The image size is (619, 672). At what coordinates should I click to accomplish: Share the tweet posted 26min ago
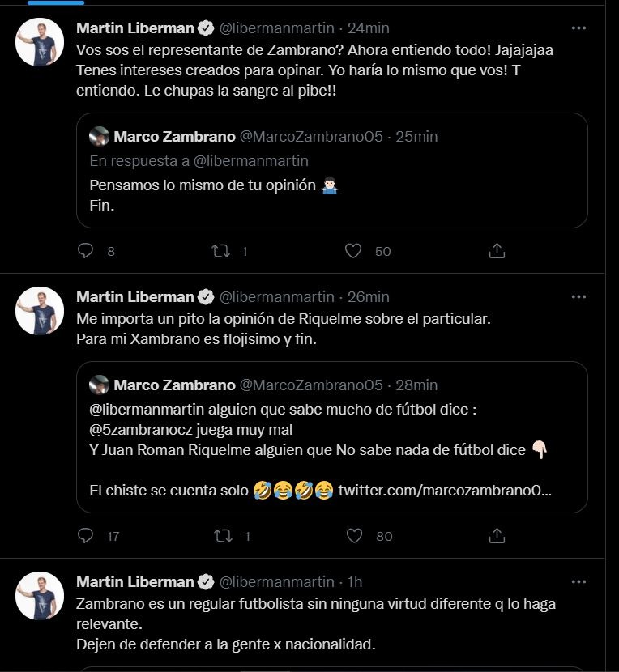point(497,536)
